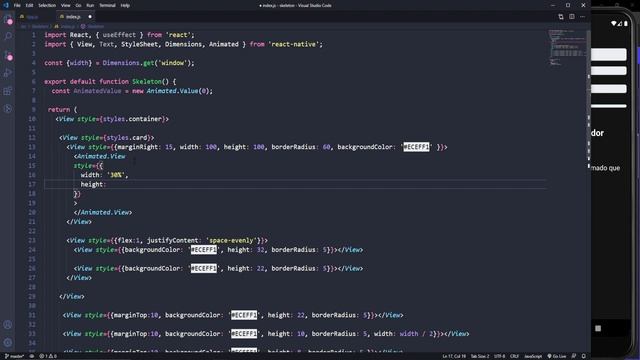This screenshot has height=360, width=640.
Task: Click 'Skeleton' function name on line 6
Action: tap(147, 82)
